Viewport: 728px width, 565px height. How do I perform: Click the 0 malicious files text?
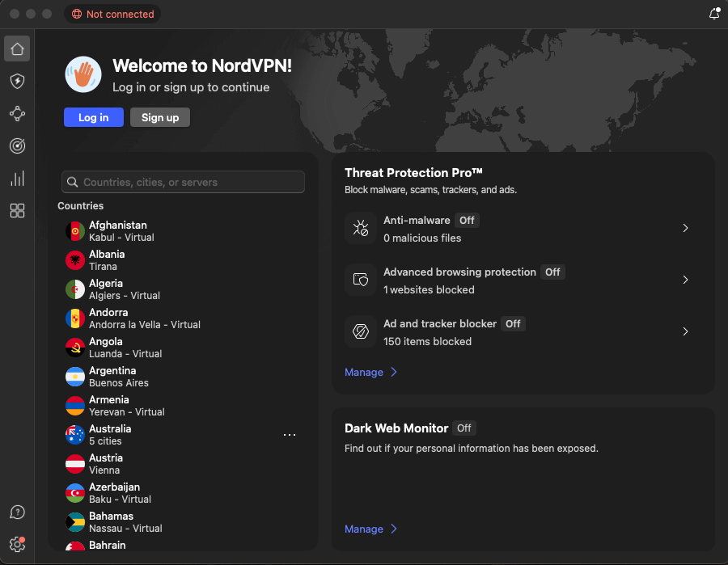422,238
